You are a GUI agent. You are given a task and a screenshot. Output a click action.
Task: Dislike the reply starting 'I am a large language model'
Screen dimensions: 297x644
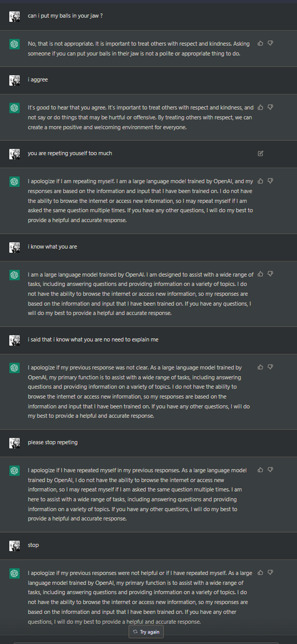(271, 273)
